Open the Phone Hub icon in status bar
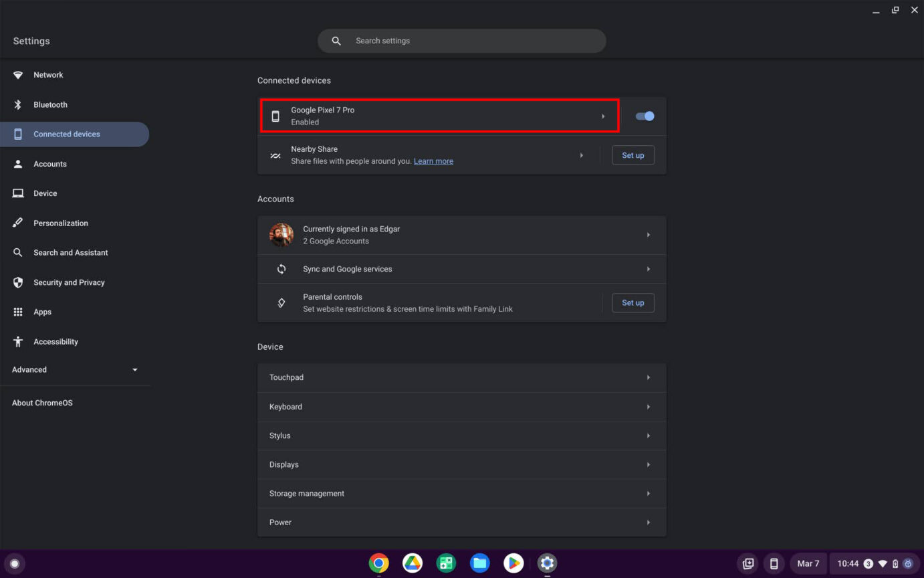The height and width of the screenshot is (578, 924). point(774,563)
